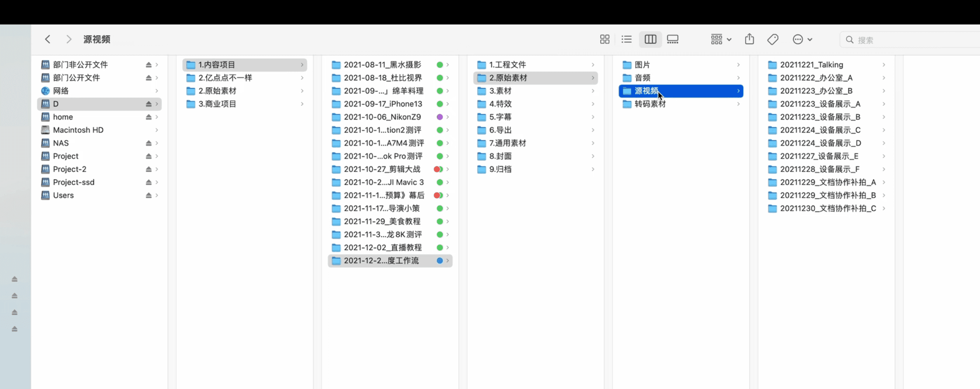Eject the Project-ssd volume
980x389 pixels.
[148, 182]
